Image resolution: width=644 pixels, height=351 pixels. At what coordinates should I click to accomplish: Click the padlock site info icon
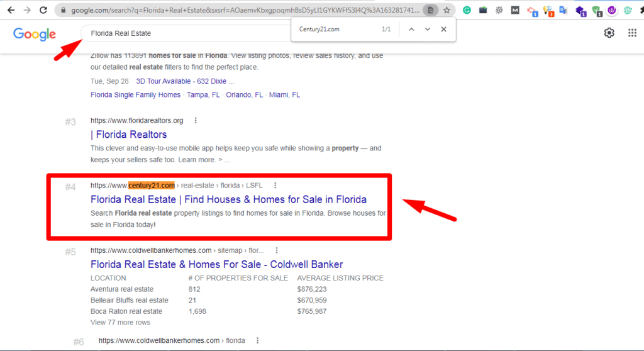point(64,10)
